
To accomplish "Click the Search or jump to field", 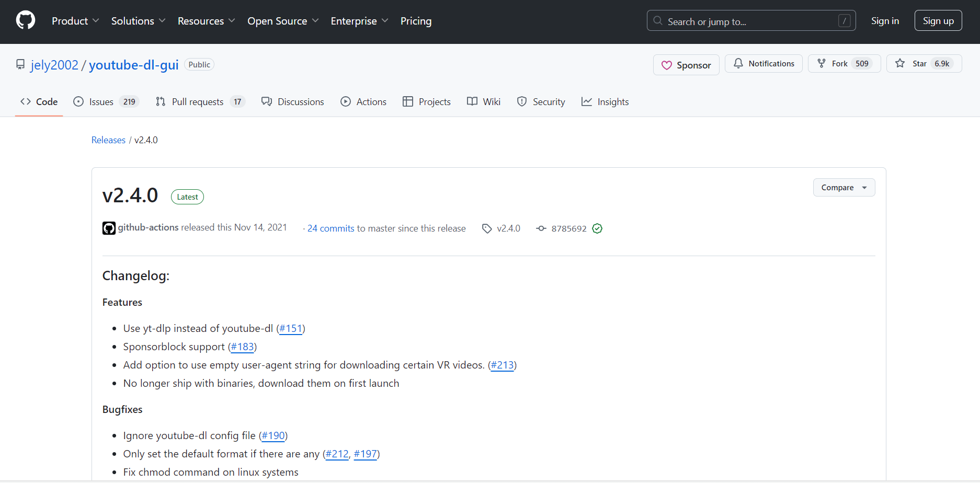I will tap(751, 20).
